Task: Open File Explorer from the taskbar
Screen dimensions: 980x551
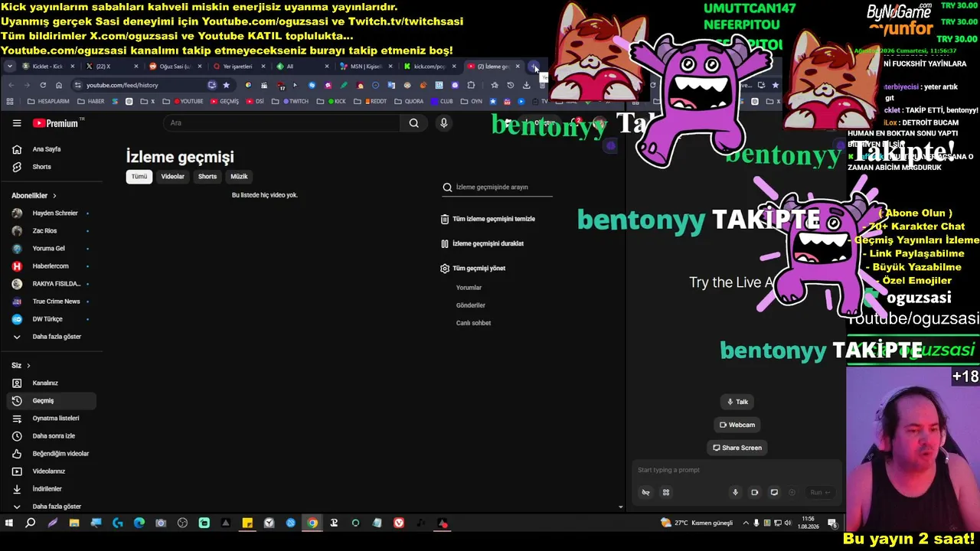Action: (74, 523)
